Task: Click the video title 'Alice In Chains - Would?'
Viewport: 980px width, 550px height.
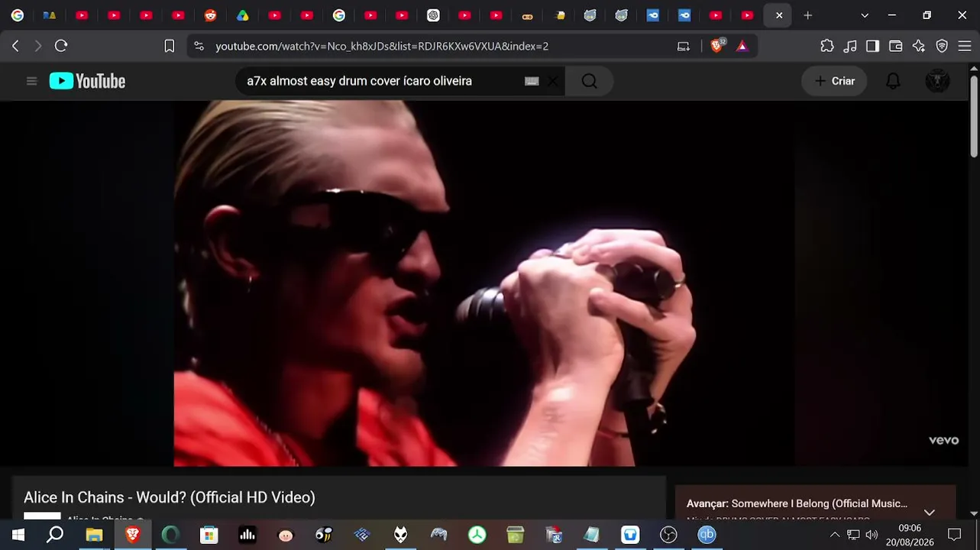Action: [x=170, y=497]
